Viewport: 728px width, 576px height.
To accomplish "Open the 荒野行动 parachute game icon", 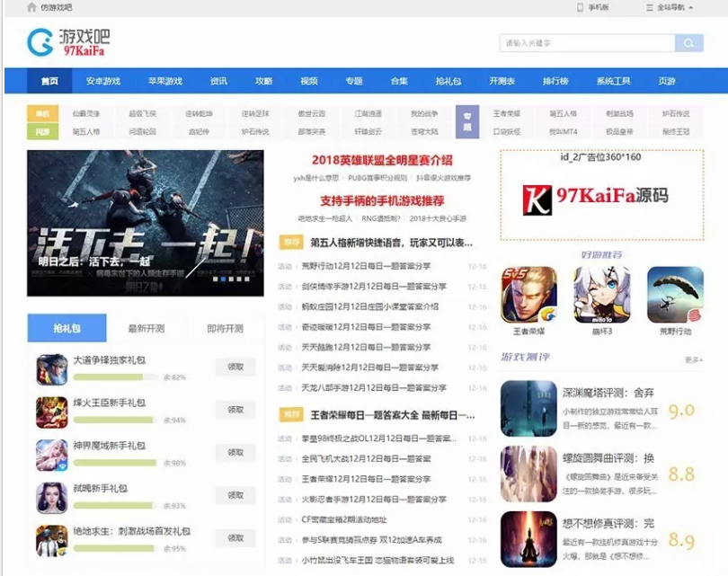I will (675, 295).
